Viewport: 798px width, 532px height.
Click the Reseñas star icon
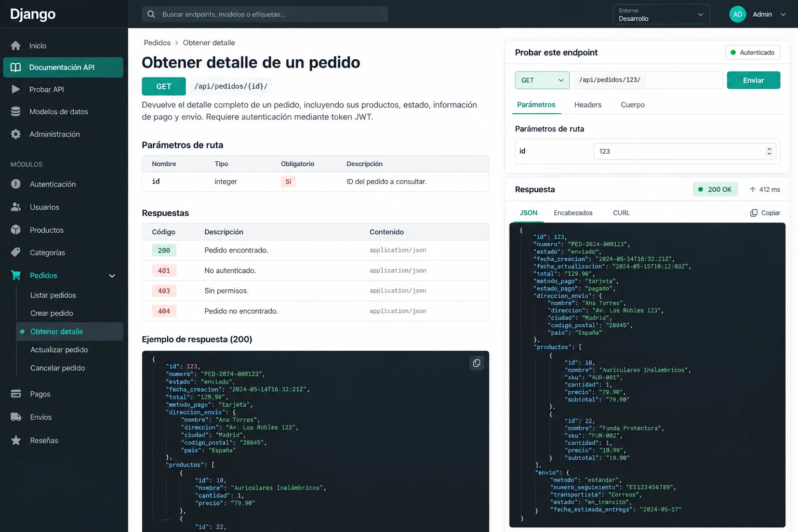(x=16, y=441)
